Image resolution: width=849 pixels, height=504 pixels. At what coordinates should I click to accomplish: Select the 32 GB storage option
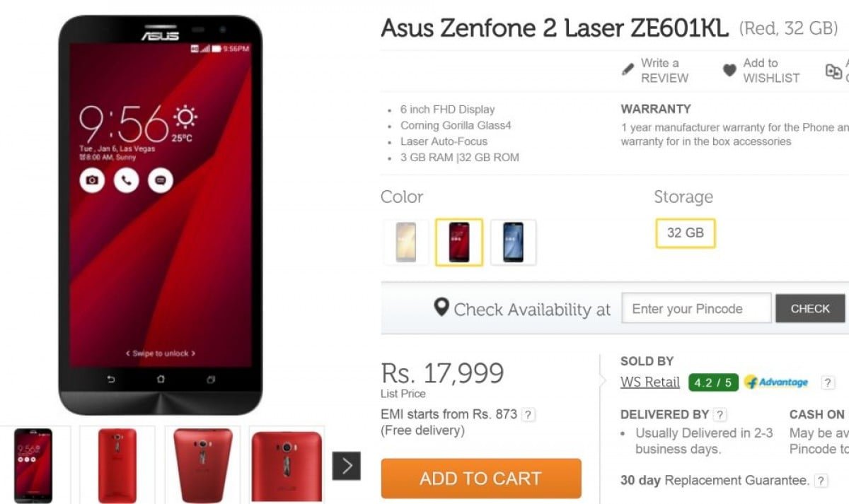click(686, 233)
